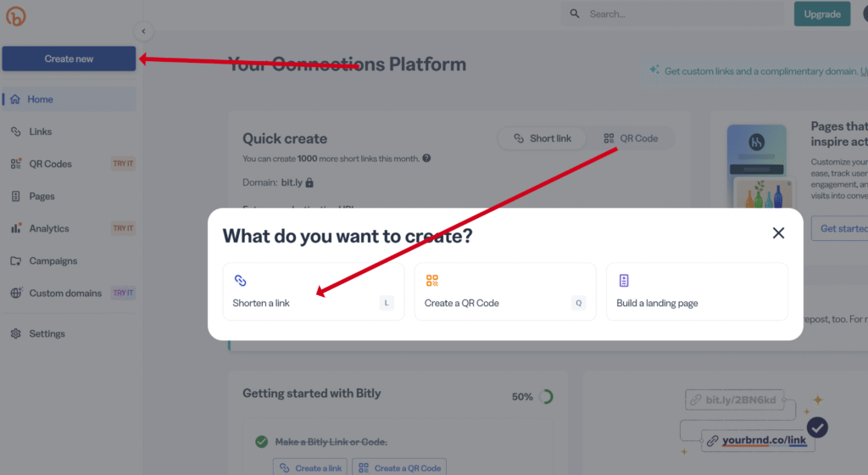Viewport: 868px width, 475px height.
Task: Open Links in the sidebar
Action: click(40, 131)
